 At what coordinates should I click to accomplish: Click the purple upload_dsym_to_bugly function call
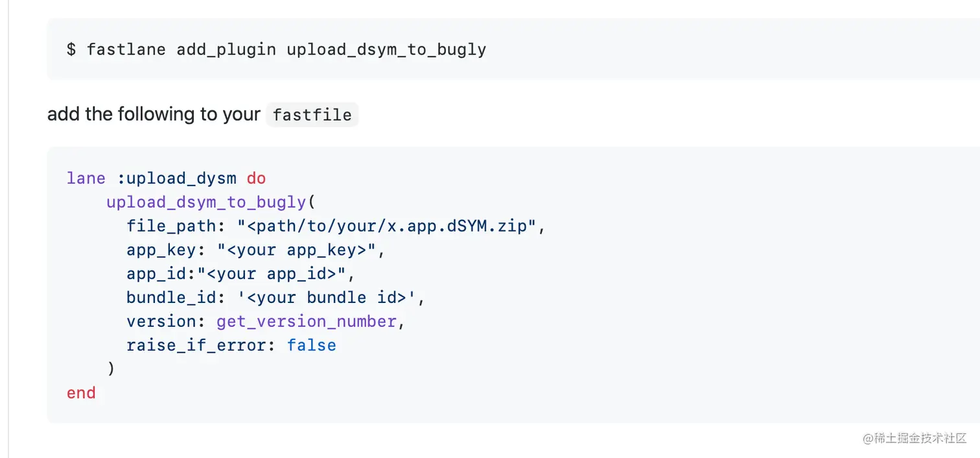coord(206,202)
